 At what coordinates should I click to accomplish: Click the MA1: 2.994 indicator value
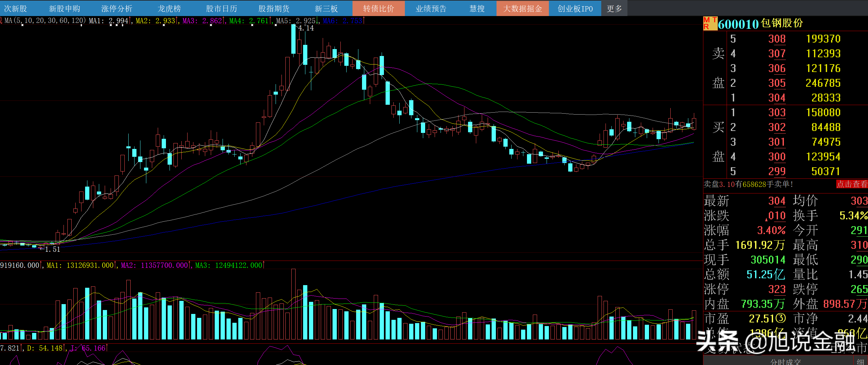[110, 21]
